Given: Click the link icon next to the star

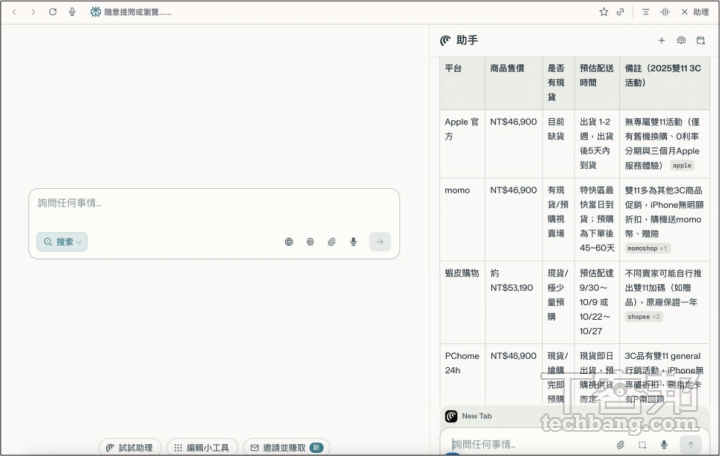Looking at the screenshot, I should (620, 12).
